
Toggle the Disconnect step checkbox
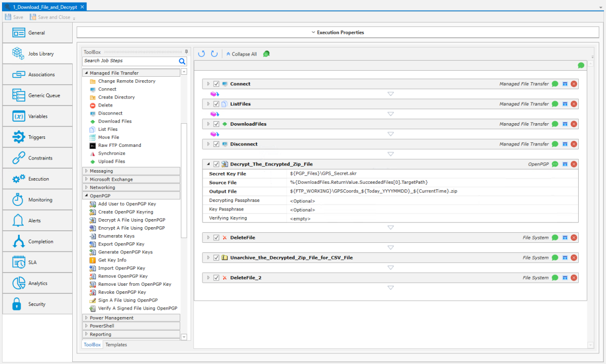[216, 144]
